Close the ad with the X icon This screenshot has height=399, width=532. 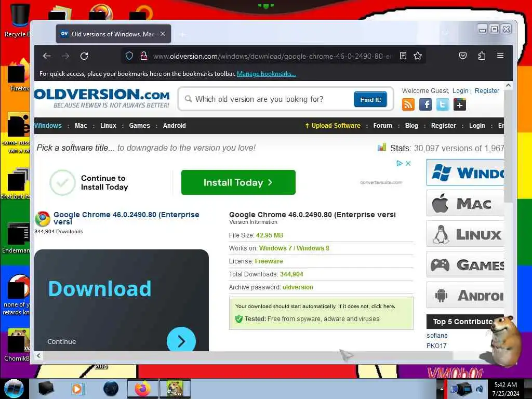(x=408, y=164)
